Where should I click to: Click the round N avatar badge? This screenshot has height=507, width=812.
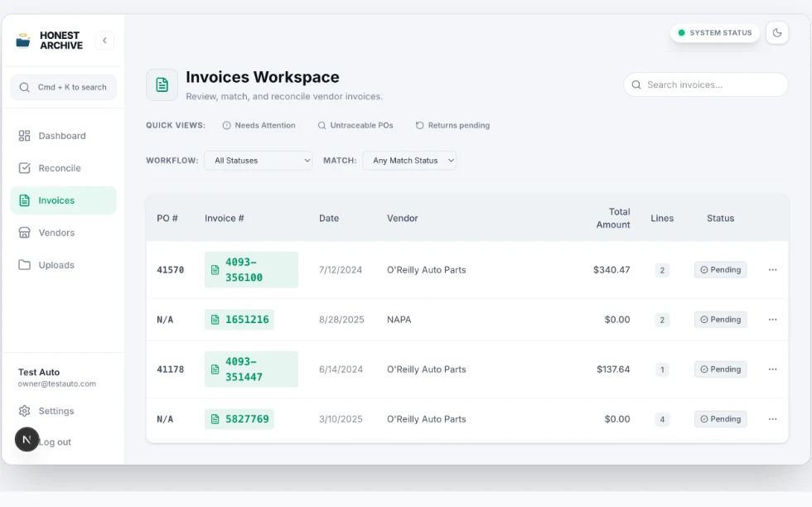pyautogui.click(x=27, y=440)
